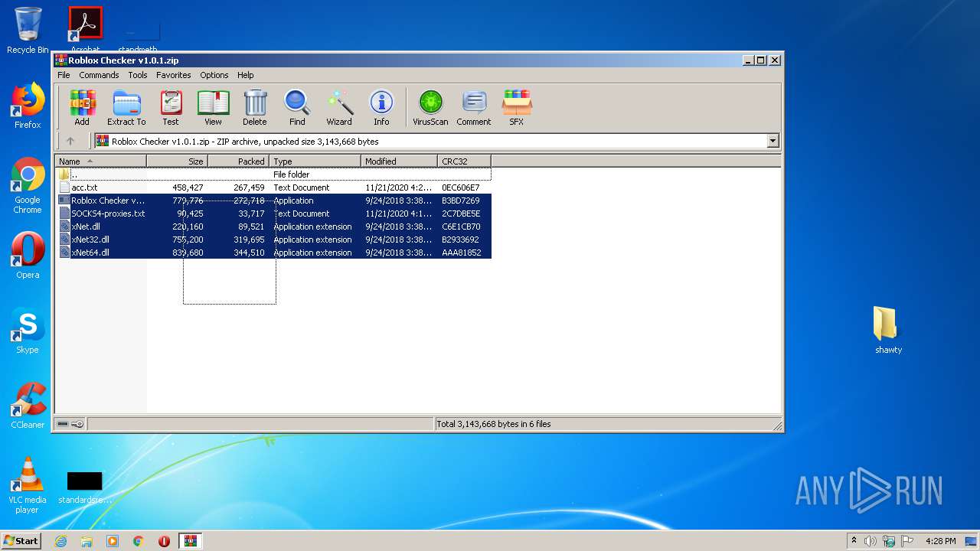Open Recycle Bin on desktop
Screen dimensions: 980x551
click(x=28, y=31)
